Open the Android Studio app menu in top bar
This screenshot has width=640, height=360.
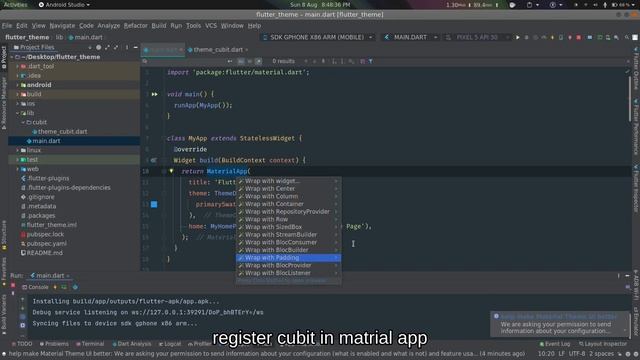pos(64,5)
